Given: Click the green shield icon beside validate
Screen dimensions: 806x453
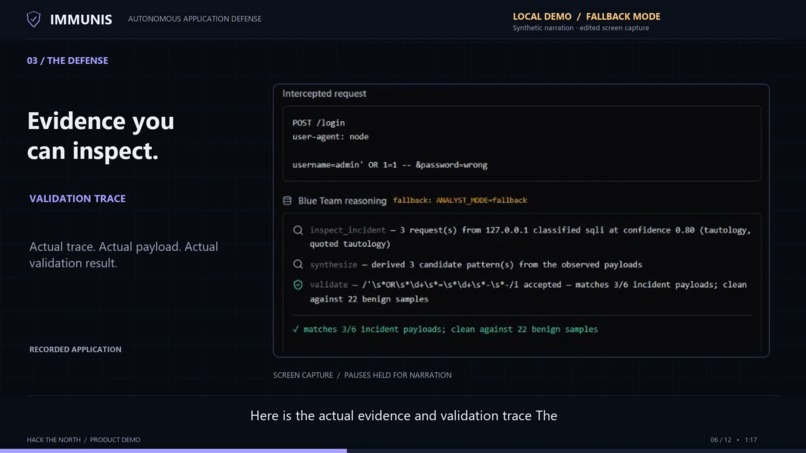Looking at the screenshot, I should click(298, 284).
